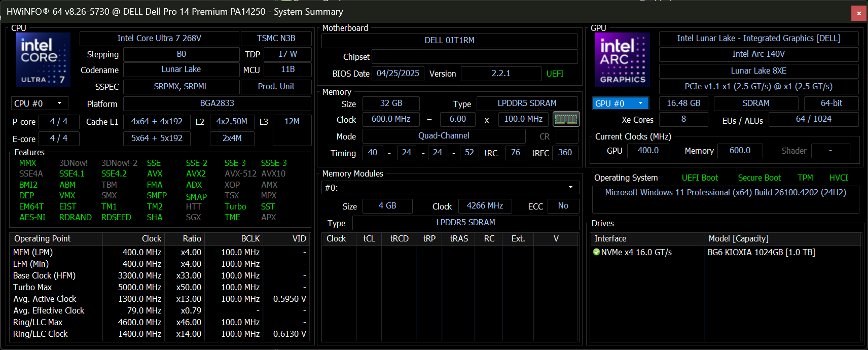Open the GPU #0 selector dropdown

(x=621, y=103)
